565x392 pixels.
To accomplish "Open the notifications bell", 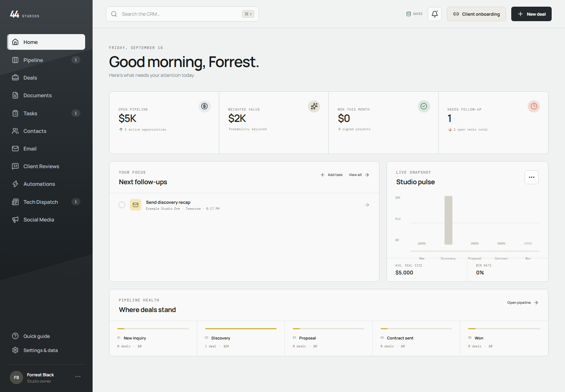I will pyautogui.click(x=435, y=14).
